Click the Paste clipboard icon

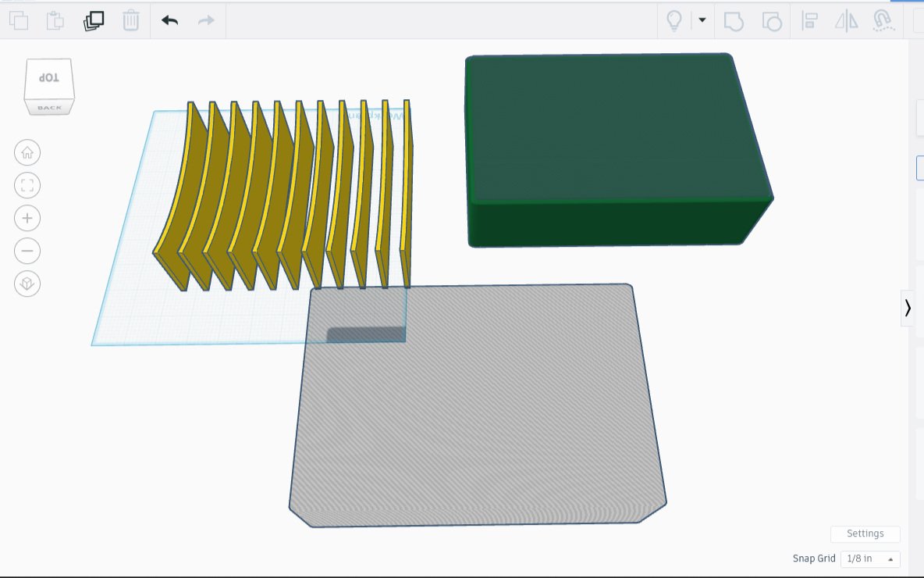pyautogui.click(x=55, y=20)
